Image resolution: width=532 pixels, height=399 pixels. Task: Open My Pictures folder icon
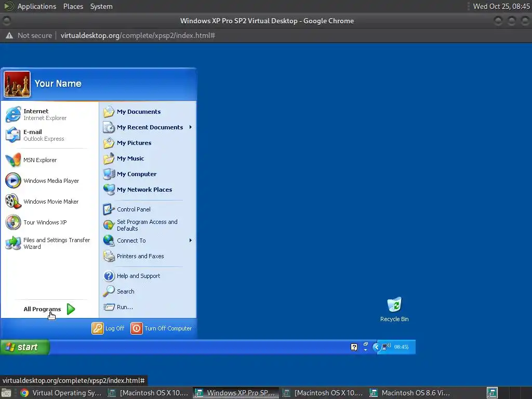pos(109,143)
